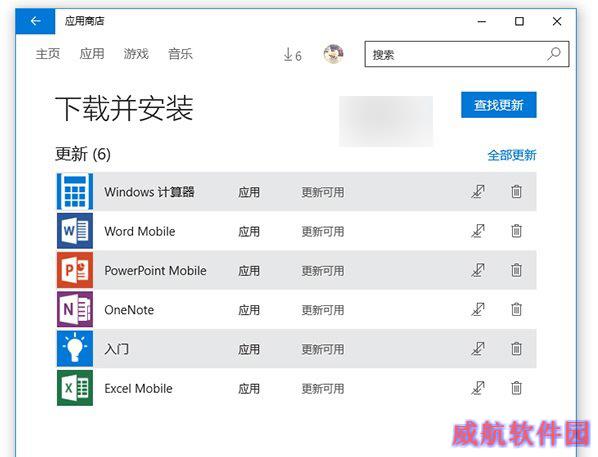Image resolution: width=598 pixels, height=457 pixels.
Task: Minimize the 应用商店 window
Action: pyautogui.click(x=482, y=21)
